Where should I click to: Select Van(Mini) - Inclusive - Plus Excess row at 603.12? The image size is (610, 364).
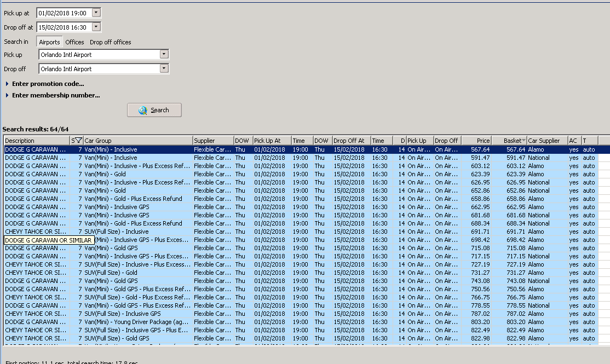[x=301, y=166]
